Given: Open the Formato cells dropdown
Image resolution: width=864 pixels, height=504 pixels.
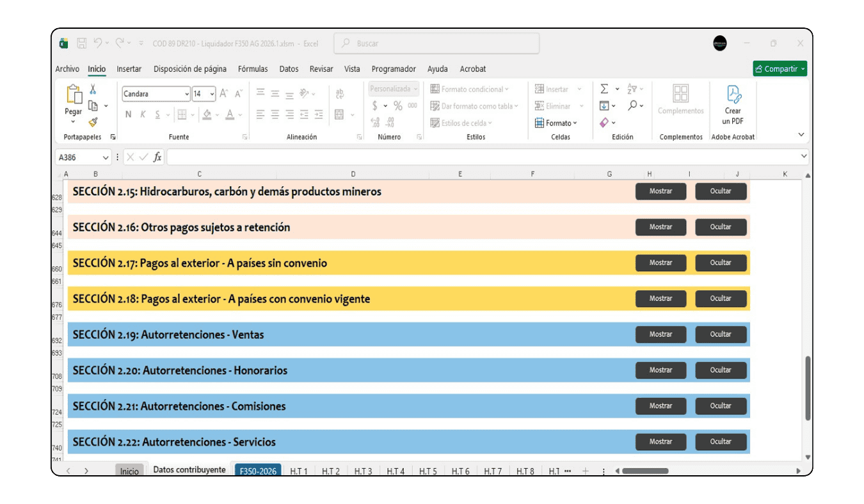Looking at the screenshot, I should point(556,123).
